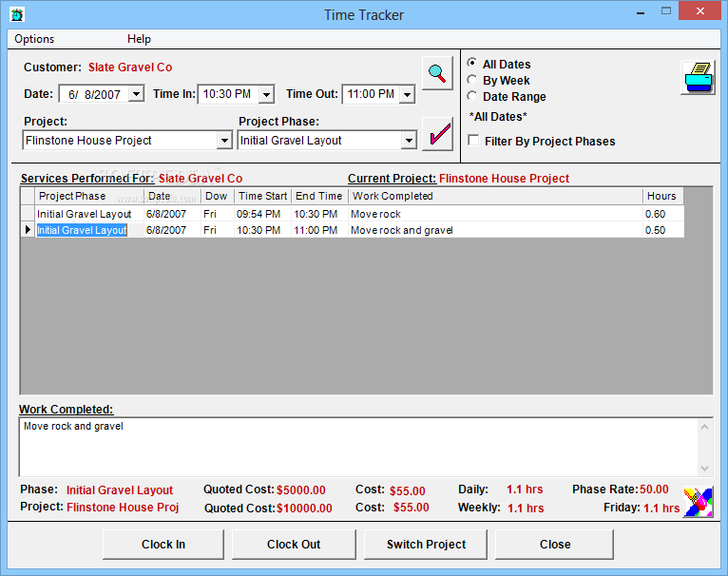The image size is (728, 576).
Task: Close the window with the red X
Action: click(x=699, y=11)
